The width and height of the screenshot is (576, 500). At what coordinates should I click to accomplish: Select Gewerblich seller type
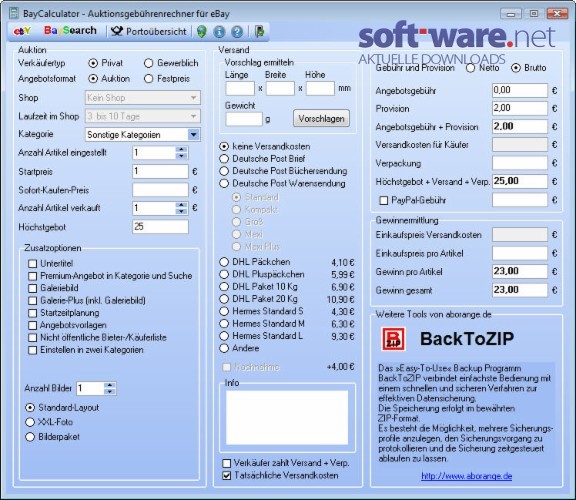click(x=148, y=63)
